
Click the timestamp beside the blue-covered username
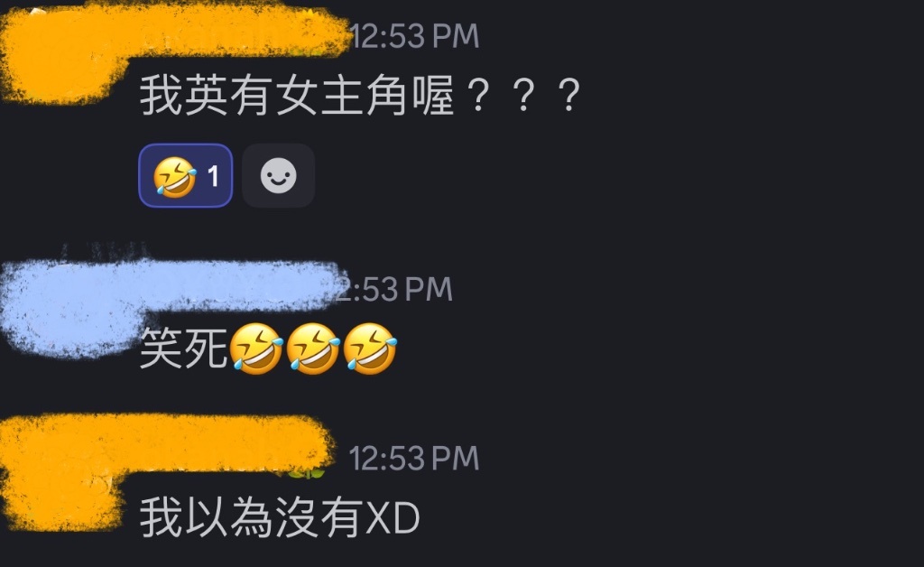click(x=393, y=290)
